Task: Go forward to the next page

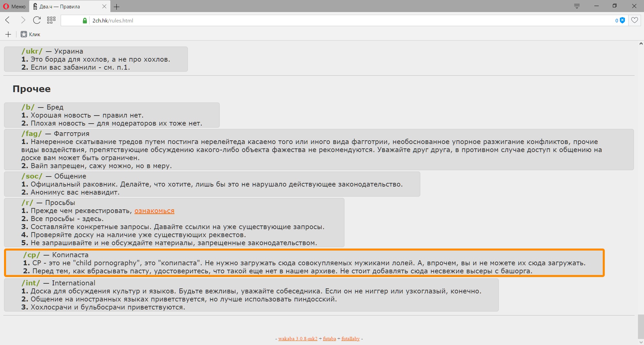Action: [x=23, y=20]
